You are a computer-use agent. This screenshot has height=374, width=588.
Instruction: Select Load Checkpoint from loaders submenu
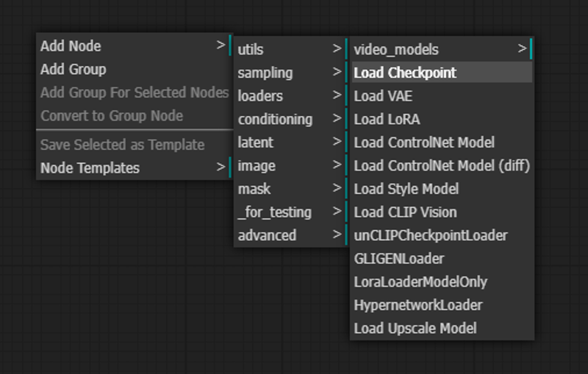coord(442,72)
